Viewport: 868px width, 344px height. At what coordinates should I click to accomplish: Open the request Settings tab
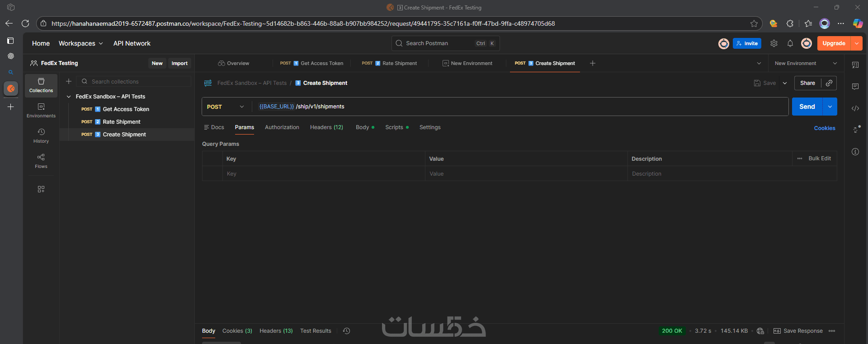click(x=430, y=127)
